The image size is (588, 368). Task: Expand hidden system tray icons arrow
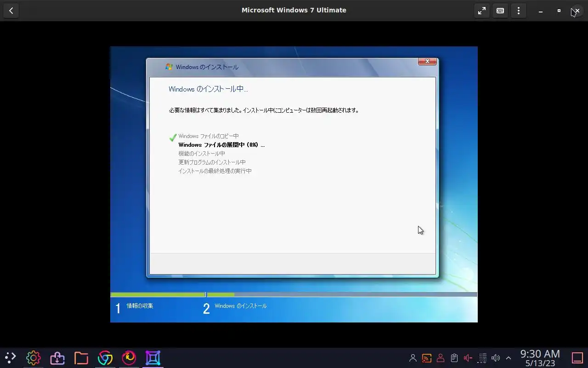tap(509, 358)
